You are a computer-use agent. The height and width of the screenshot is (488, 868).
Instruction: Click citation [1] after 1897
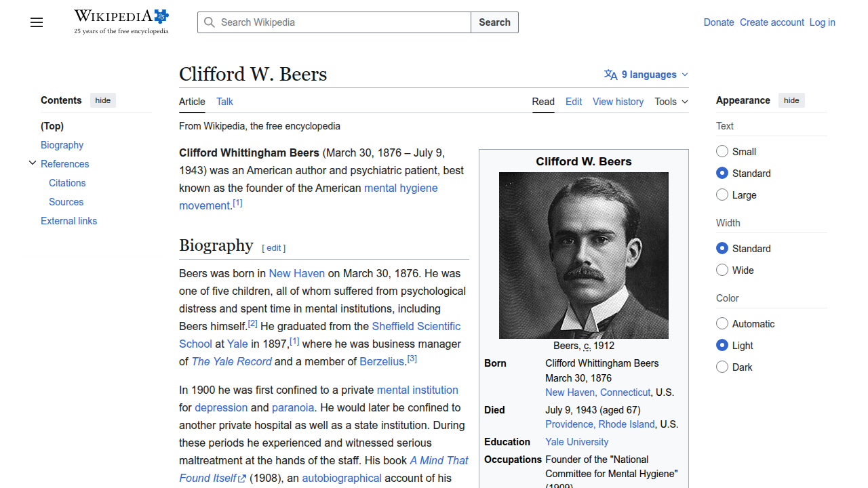pyautogui.click(x=294, y=341)
